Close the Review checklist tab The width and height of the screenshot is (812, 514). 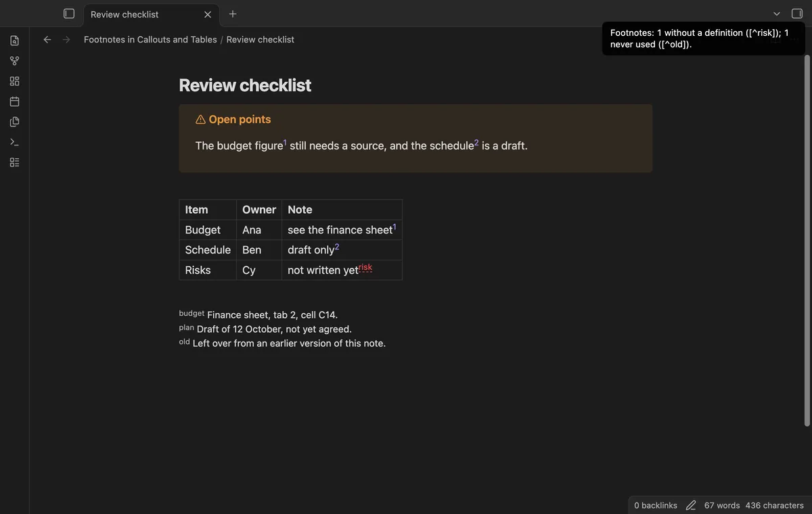208,14
